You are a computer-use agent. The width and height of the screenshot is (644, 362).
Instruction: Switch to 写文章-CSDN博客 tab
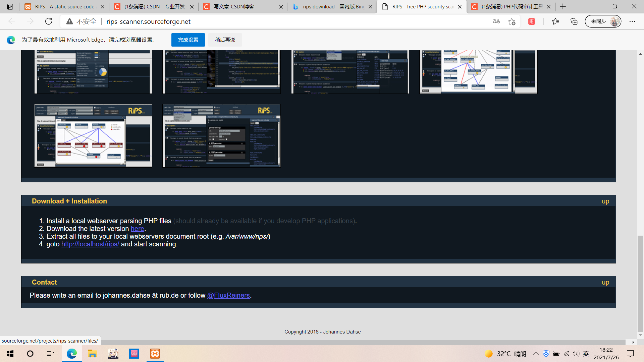pos(234,6)
